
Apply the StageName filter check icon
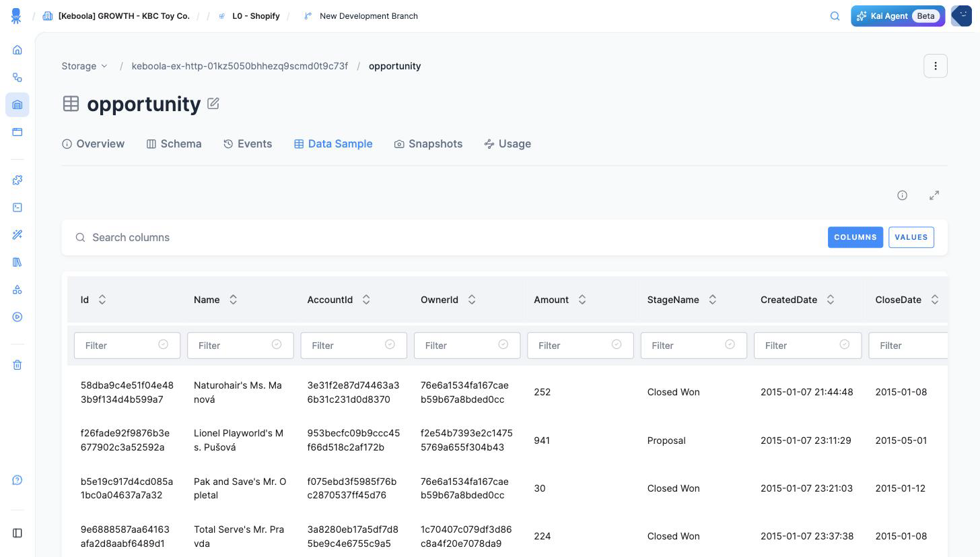(730, 344)
